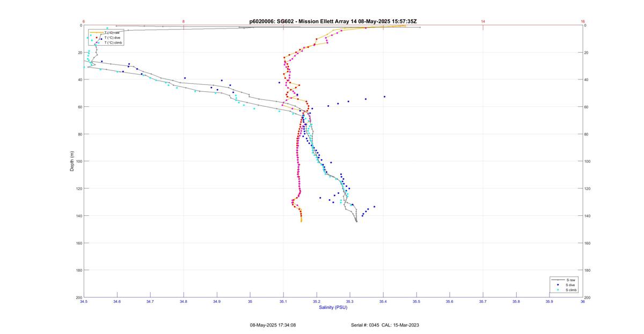Click temperature tick label 14 on top axis
644x334 pixels.
483,21
